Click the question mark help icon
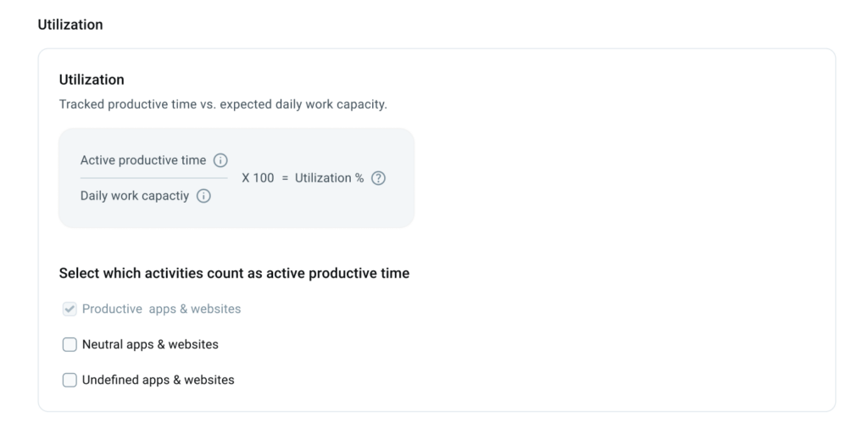Viewport: 868px width, 440px height. click(378, 178)
